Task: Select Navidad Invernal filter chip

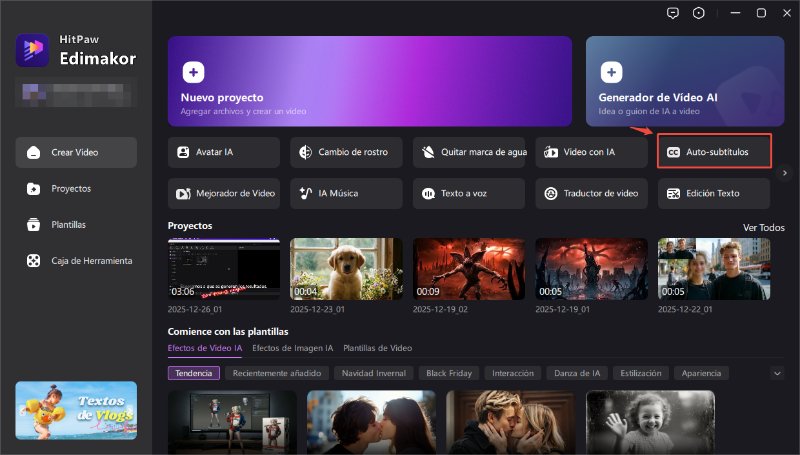Action: pyautogui.click(x=374, y=373)
